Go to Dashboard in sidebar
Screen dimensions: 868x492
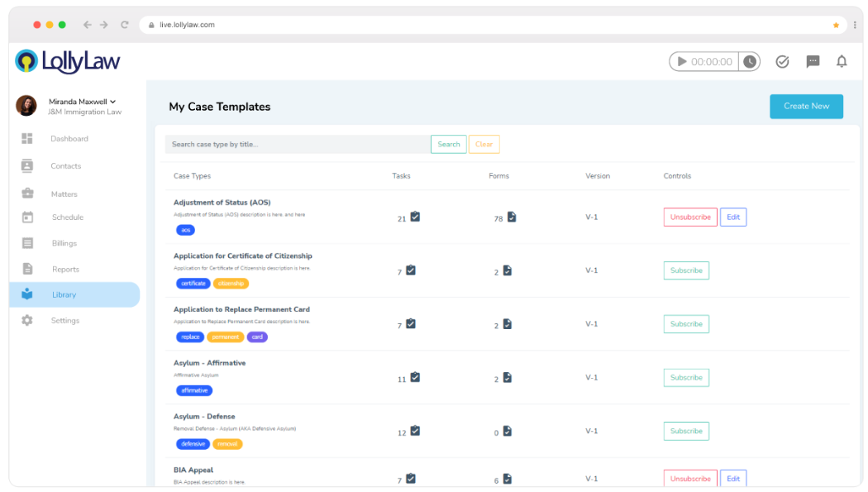(69, 139)
